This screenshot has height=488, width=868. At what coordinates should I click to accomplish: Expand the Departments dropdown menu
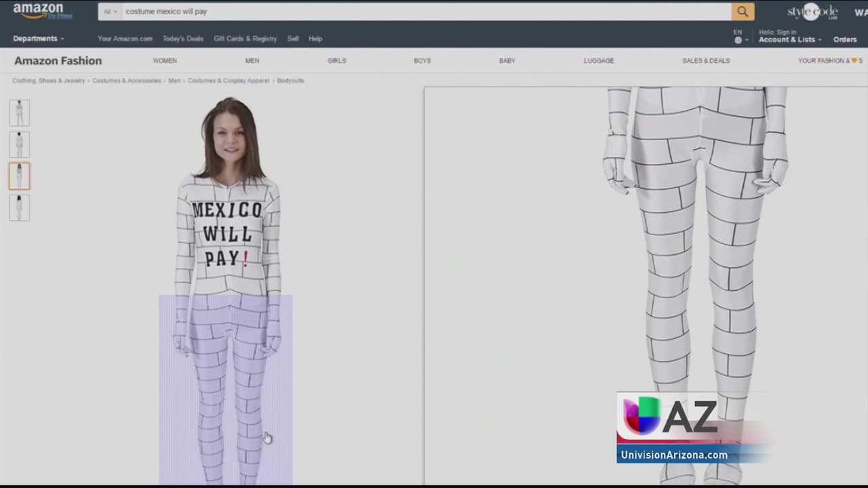(x=39, y=39)
